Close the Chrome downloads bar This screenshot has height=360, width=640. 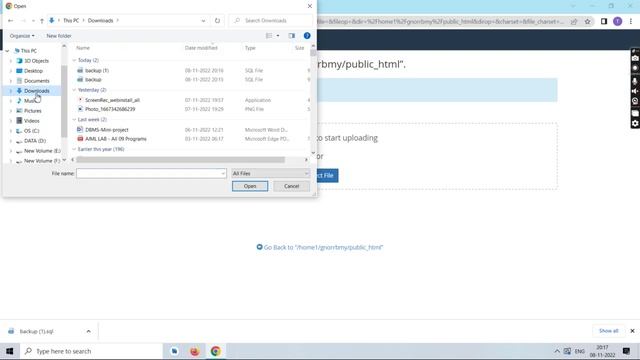632,331
